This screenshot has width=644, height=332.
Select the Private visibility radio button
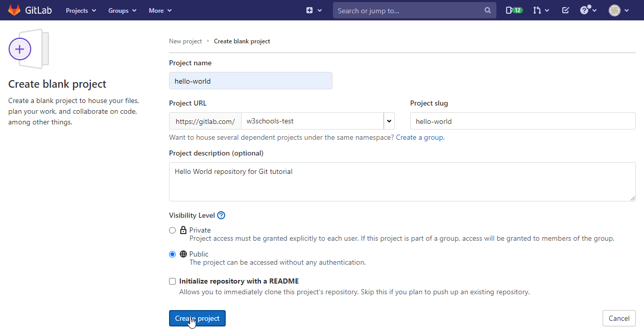[173, 230]
